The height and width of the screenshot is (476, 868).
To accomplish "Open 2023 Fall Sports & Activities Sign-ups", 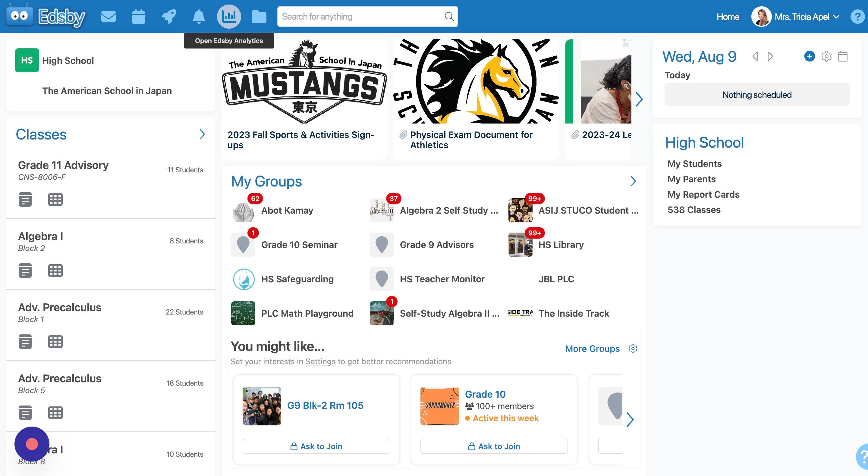I will 301,140.
